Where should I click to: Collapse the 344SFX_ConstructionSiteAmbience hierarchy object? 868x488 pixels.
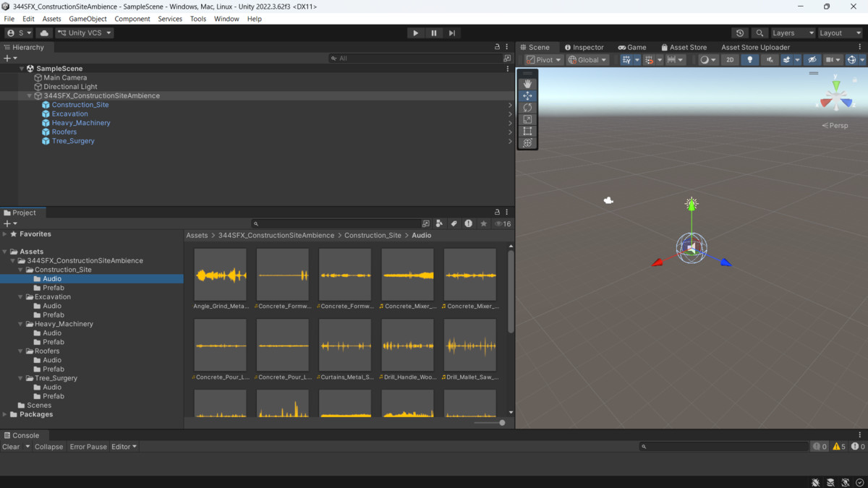[x=30, y=95]
